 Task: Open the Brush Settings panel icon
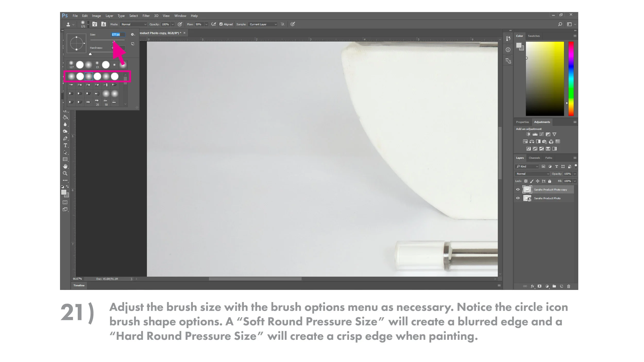[x=95, y=24]
